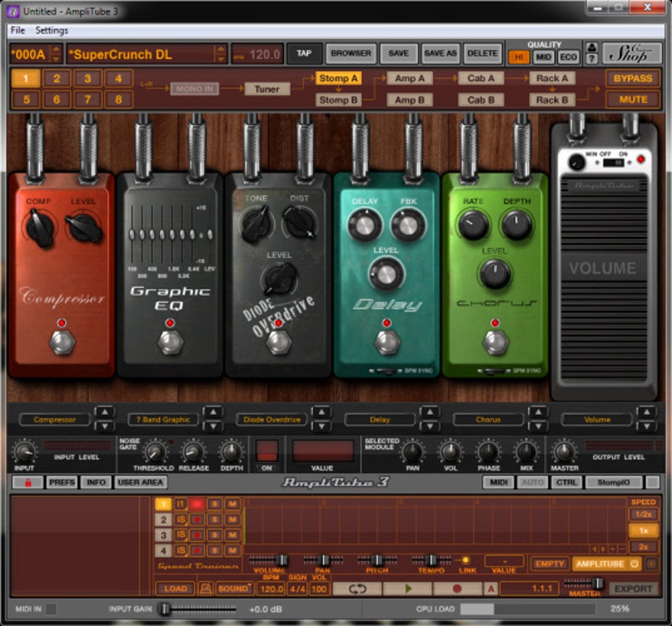Click the selected module PAN knob
Viewport: 672px width, 626px height.
pyautogui.click(x=412, y=451)
